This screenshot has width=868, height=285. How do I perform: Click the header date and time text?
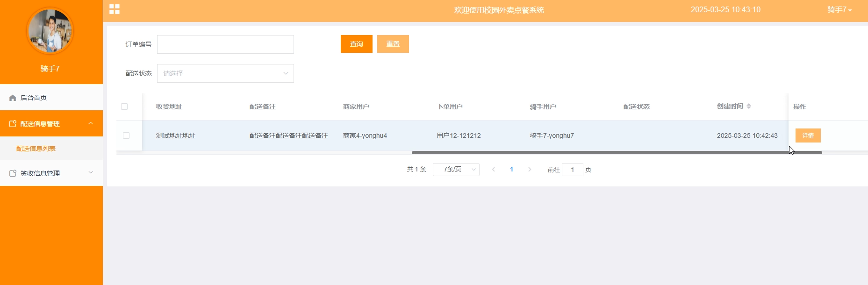(726, 9)
